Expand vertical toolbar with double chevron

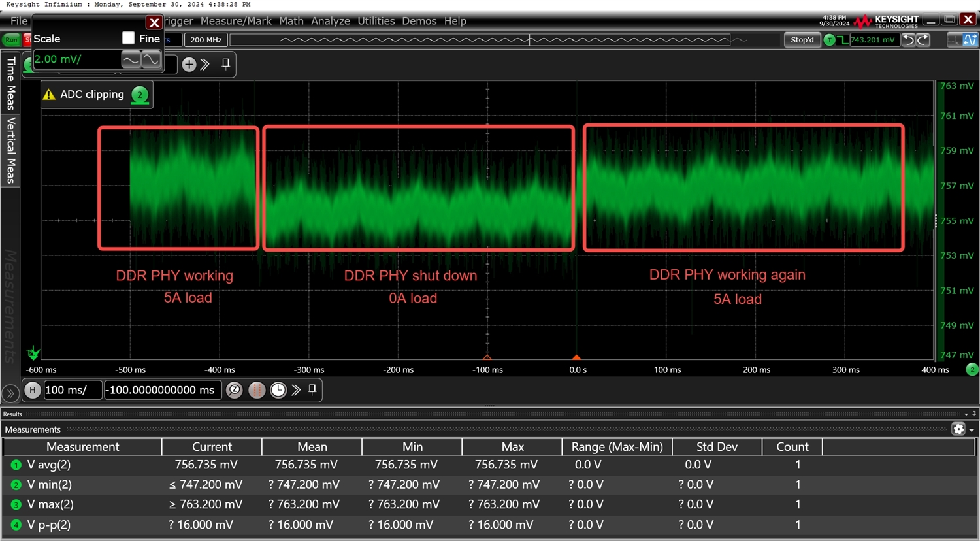point(205,64)
